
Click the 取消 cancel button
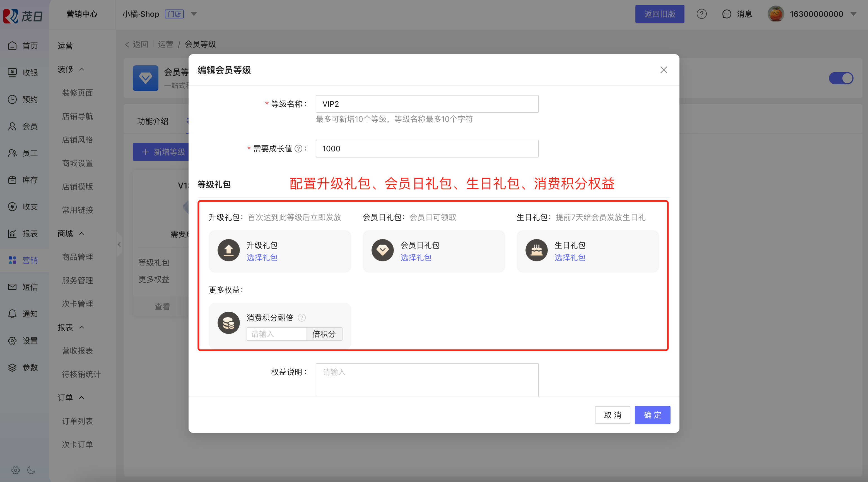tap(612, 415)
